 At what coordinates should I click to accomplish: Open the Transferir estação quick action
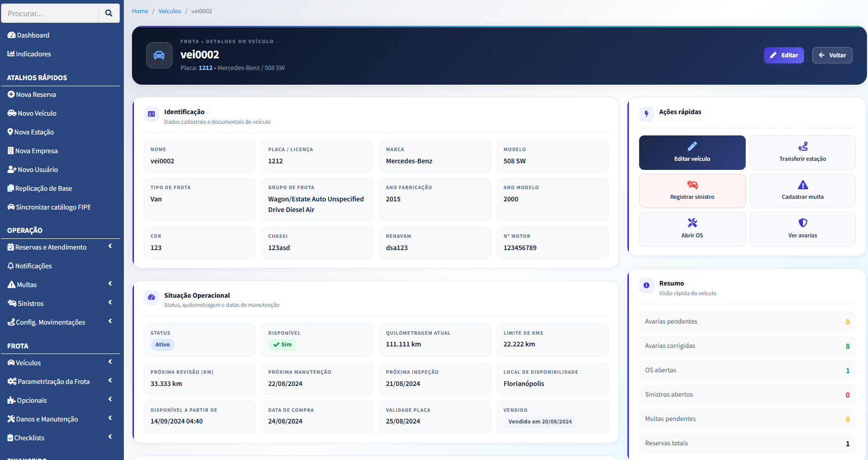tap(802, 153)
